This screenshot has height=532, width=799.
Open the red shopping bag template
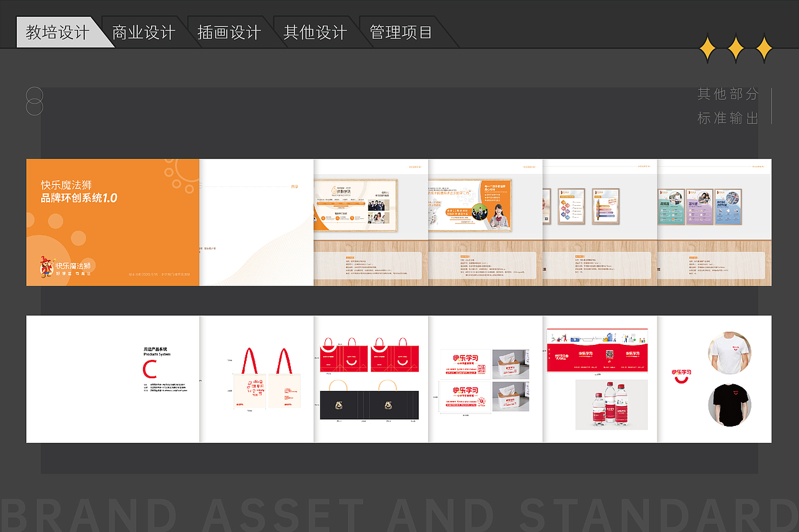(x=371, y=355)
